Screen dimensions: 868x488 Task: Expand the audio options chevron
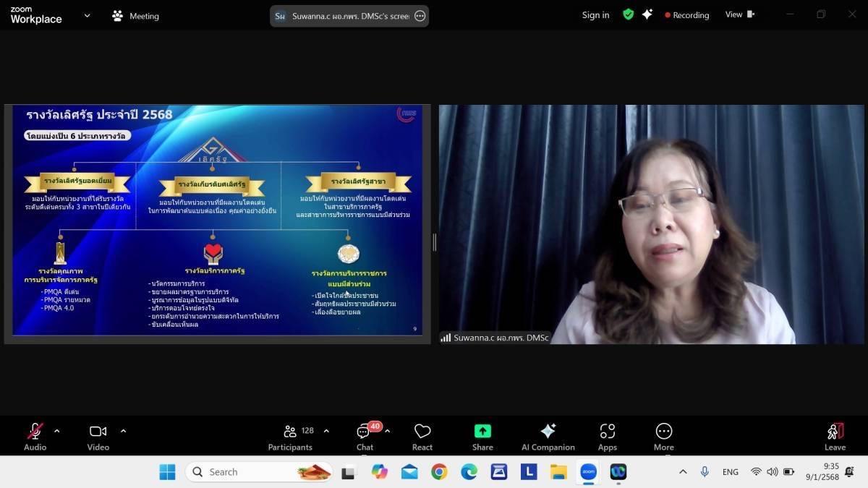pyautogui.click(x=57, y=431)
